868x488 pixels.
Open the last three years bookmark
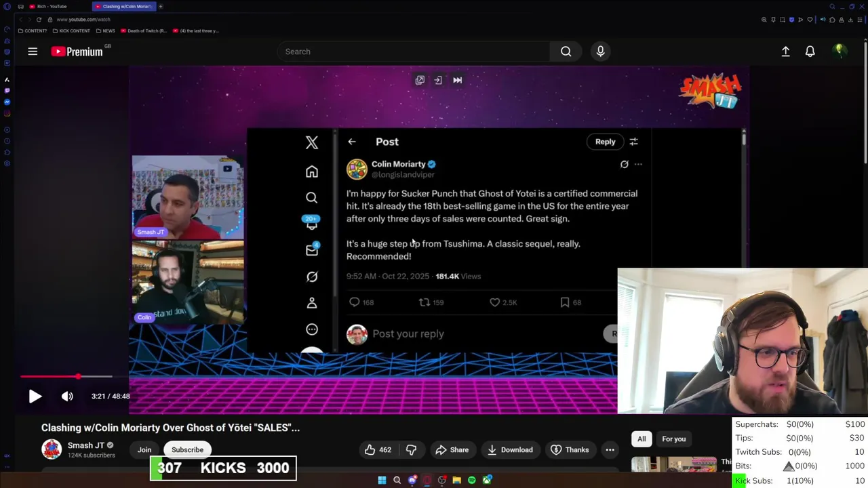coord(196,30)
